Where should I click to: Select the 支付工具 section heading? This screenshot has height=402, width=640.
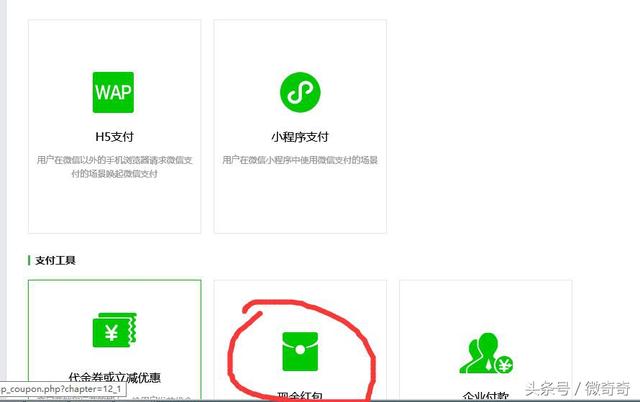(x=55, y=260)
